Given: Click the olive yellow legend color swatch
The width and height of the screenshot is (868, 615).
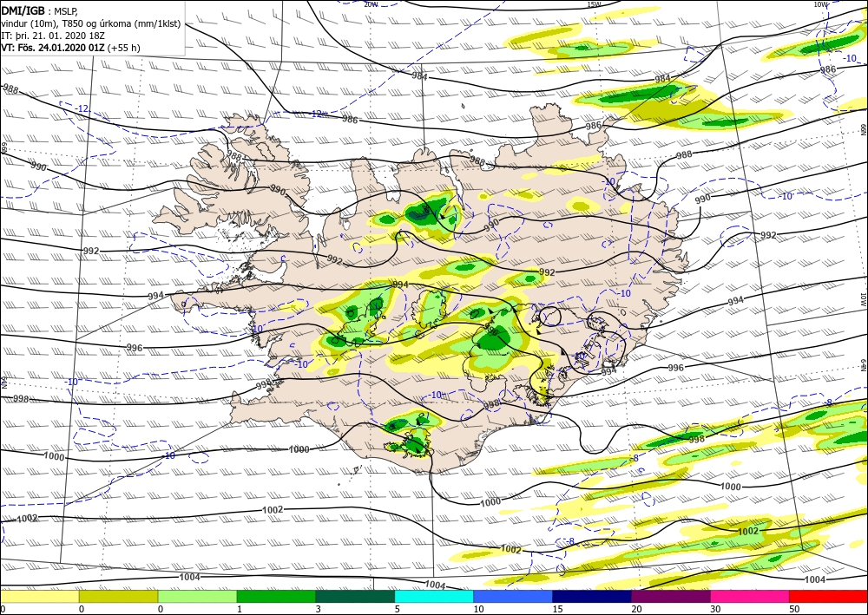Looking at the screenshot, I should (x=118, y=596).
